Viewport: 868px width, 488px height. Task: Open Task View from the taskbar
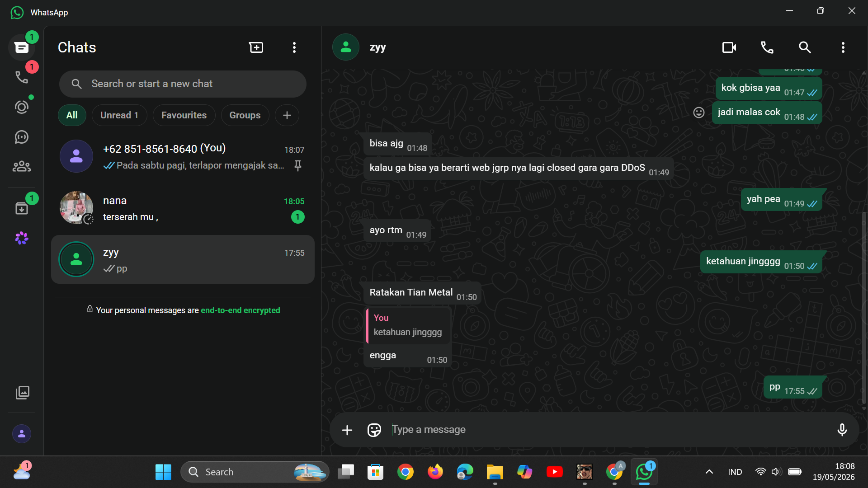click(x=346, y=472)
